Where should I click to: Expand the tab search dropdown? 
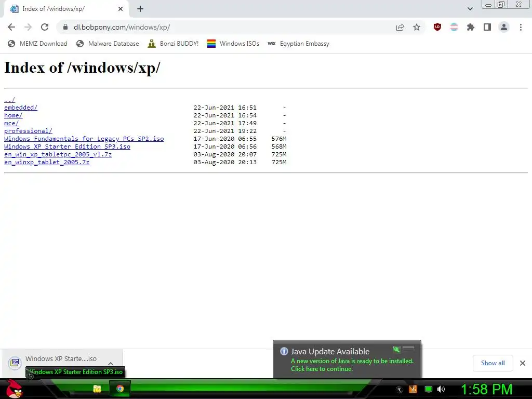tap(470, 9)
